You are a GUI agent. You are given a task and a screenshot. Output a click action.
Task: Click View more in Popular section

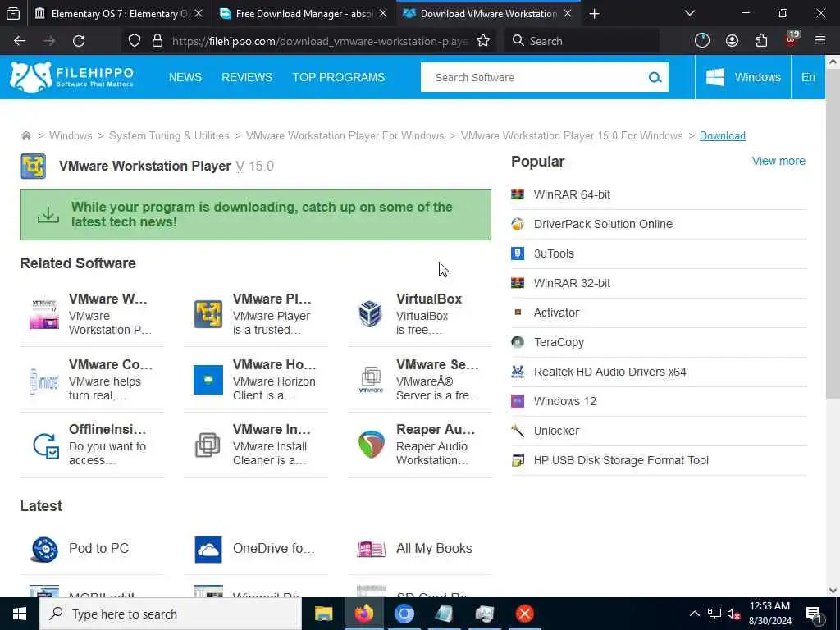(x=778, y=161)
